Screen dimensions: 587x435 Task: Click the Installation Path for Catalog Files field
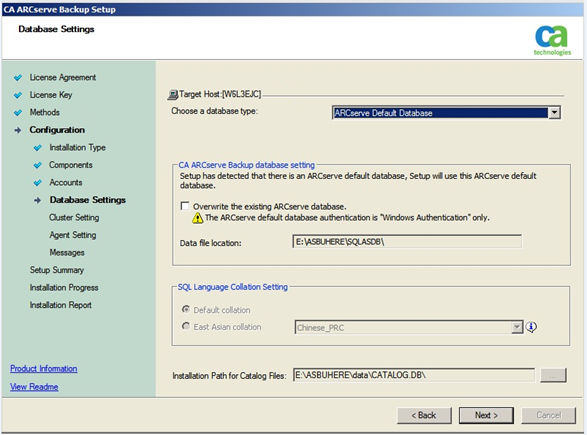click(x=414, y=375)
